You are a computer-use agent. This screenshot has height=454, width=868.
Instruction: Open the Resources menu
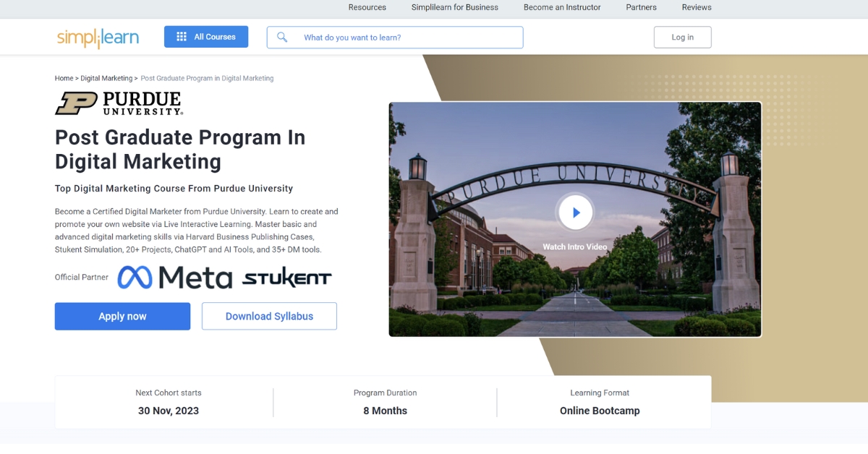coord(367,8)
